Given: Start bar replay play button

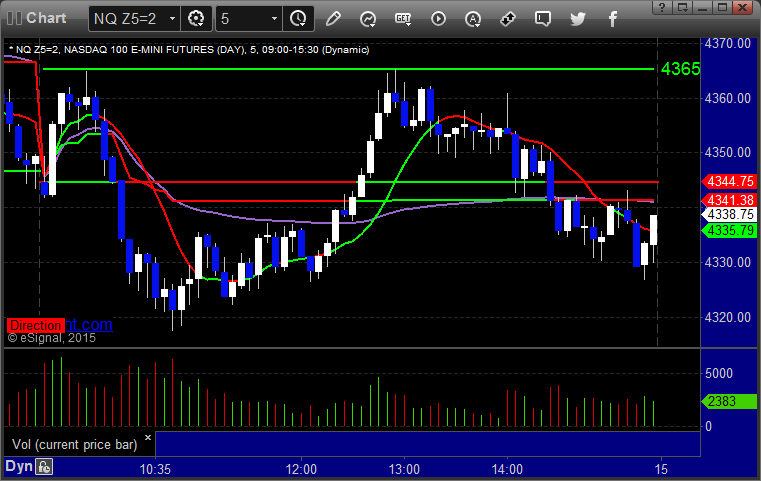Looking at the screenshot, I should point(438,19).
